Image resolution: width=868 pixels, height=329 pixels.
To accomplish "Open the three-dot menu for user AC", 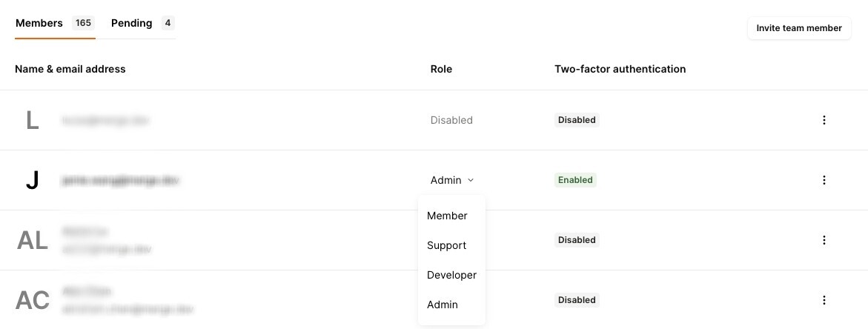I will point(824,300).
